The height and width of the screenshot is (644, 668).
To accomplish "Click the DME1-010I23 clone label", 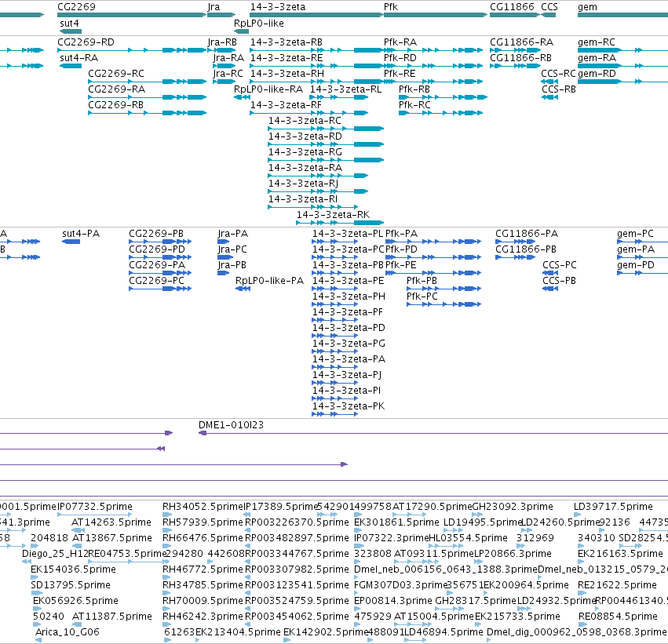I will tap(231, 425).
